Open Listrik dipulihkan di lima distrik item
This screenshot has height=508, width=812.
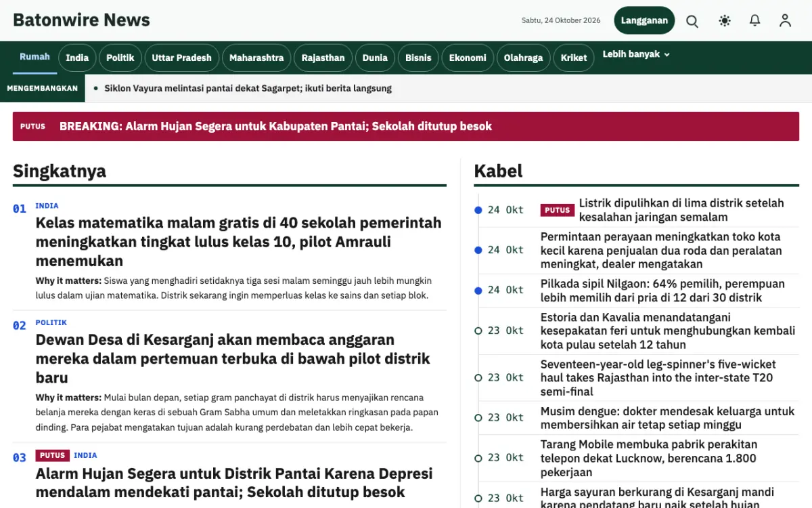tap(681, 210)
